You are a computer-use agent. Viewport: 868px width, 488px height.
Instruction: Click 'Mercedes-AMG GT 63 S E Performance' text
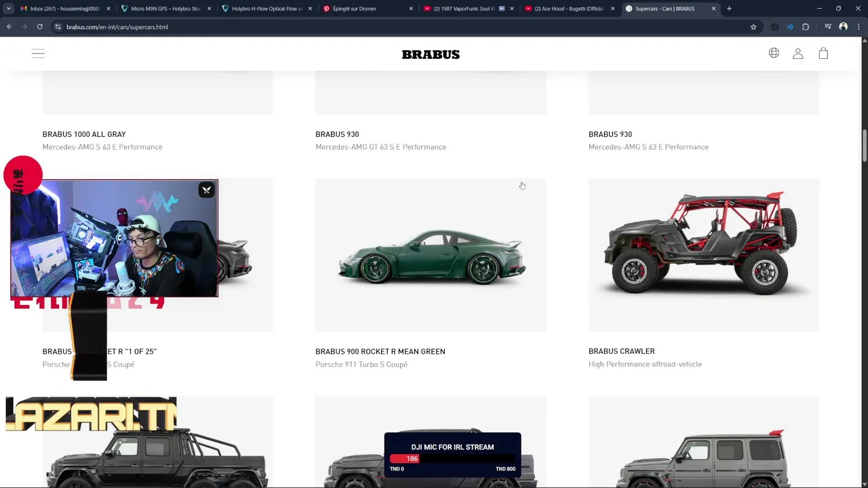380,146
